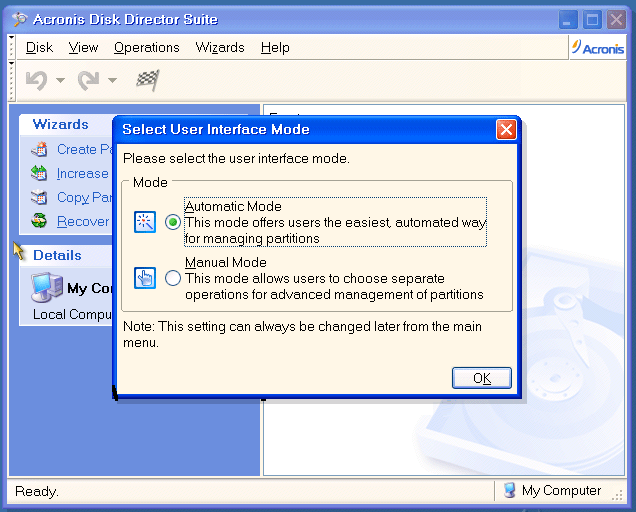Open the Operations menu

[x=146, y=47]
